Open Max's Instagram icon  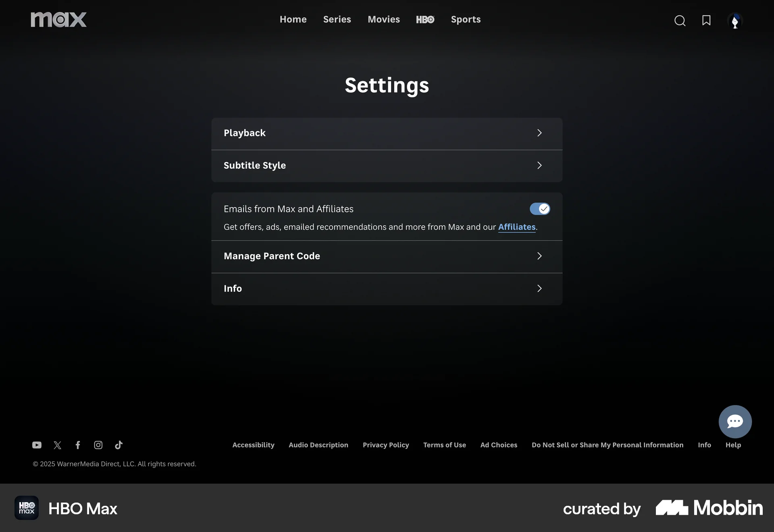click(x=98, y=445)
